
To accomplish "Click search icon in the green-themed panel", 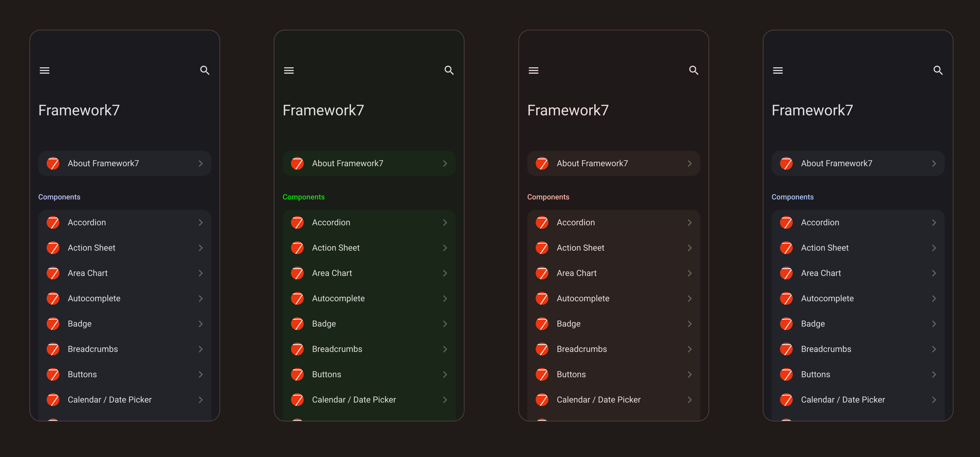I will [449, 70].
